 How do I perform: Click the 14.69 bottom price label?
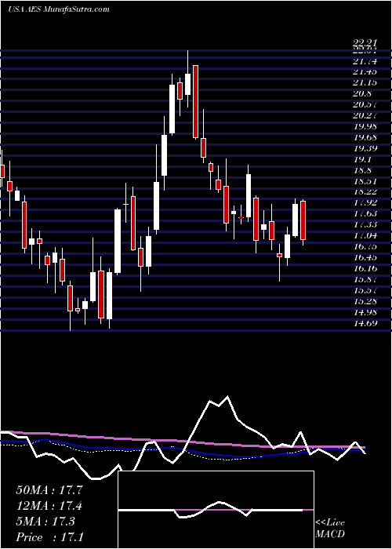pos(365,323)
